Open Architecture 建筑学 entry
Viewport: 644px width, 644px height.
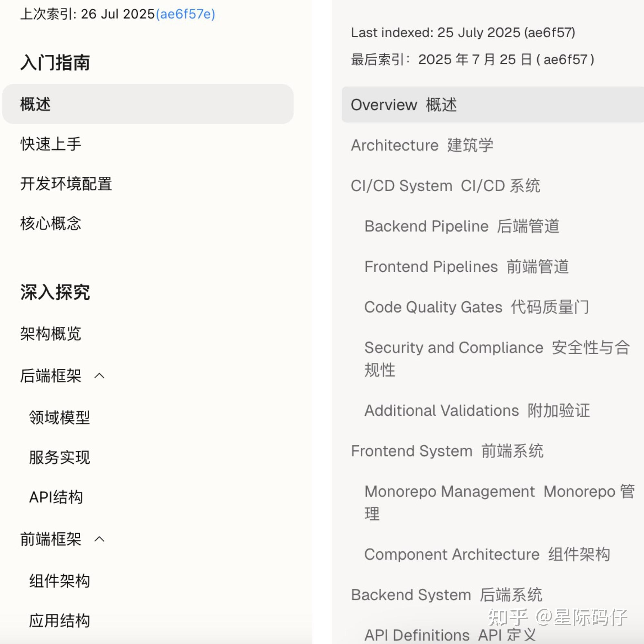pyautogui.click(x=422, y=145)
